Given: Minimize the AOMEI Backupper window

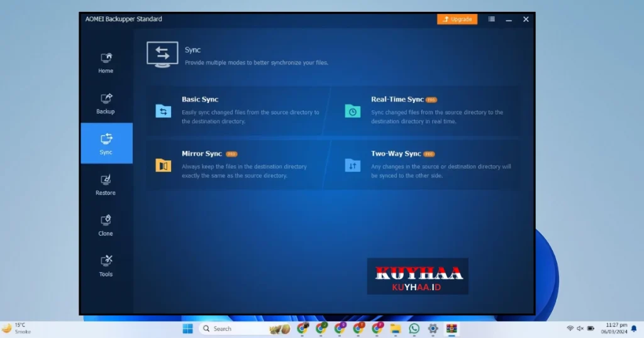Looking at the screenshot, I should point(508,19).
